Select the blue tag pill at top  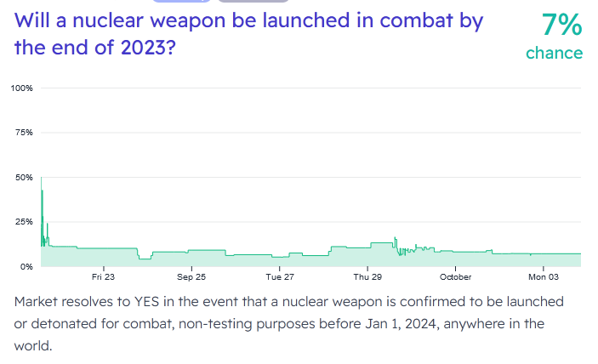[x=181, y=1]
